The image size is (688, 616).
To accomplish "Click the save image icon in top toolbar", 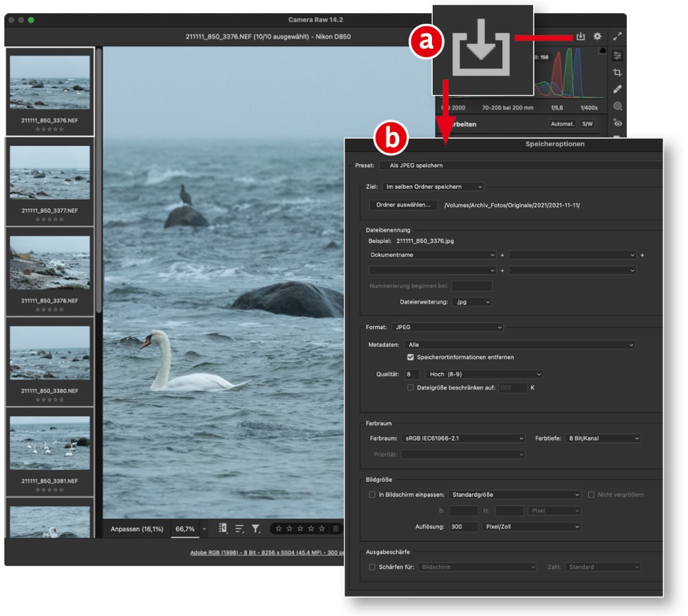I will click(x=581, y=36).
